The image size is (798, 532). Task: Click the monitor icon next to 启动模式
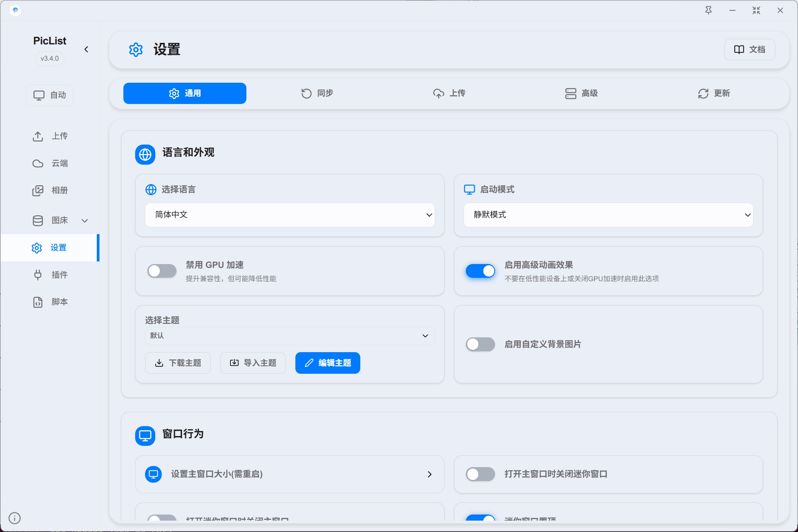[470, 189]
